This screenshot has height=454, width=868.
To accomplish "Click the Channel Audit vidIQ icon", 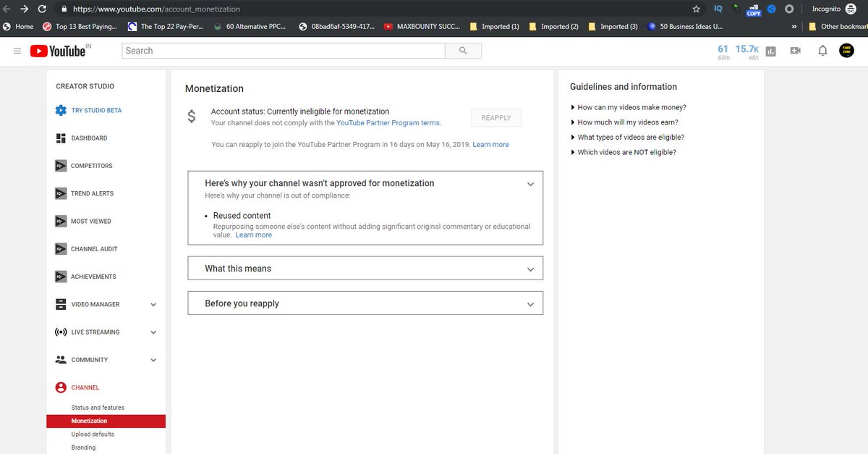I will pyautogui.click(x=61, y=249).
